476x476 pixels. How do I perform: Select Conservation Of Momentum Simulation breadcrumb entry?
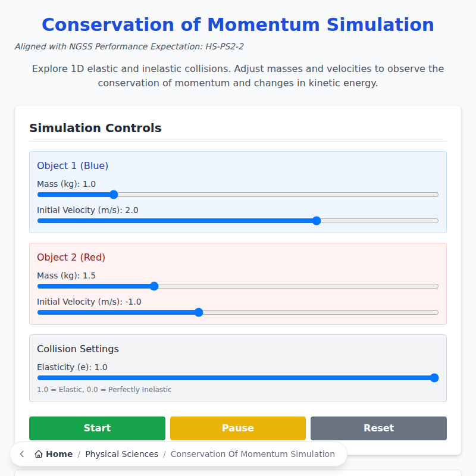[x=253, y=453]
